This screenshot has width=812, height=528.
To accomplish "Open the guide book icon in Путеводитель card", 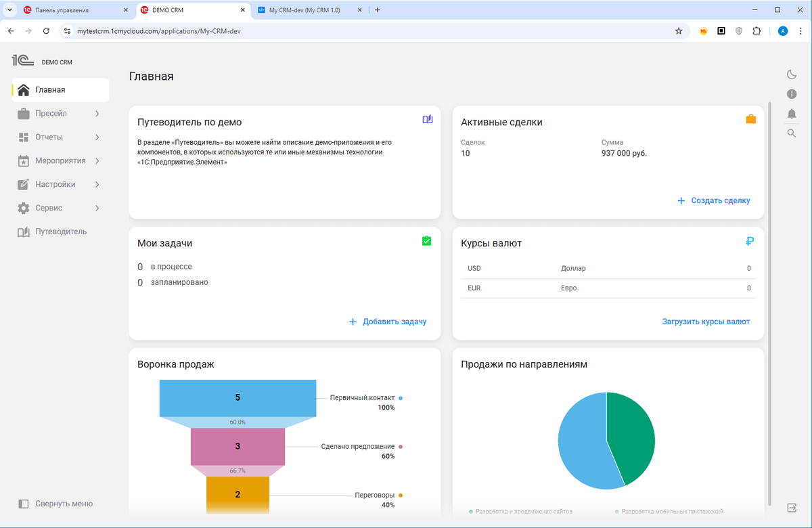I will (x=427, y=120).
